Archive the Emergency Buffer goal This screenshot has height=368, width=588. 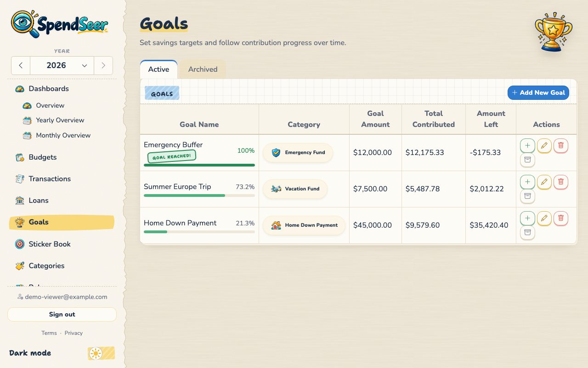[x=527, y=160]
